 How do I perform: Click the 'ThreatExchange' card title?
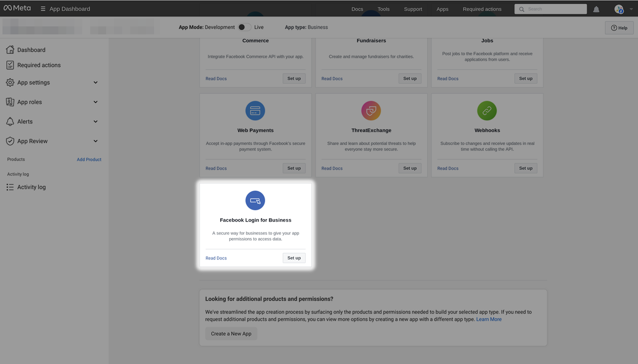click(371, 130)
